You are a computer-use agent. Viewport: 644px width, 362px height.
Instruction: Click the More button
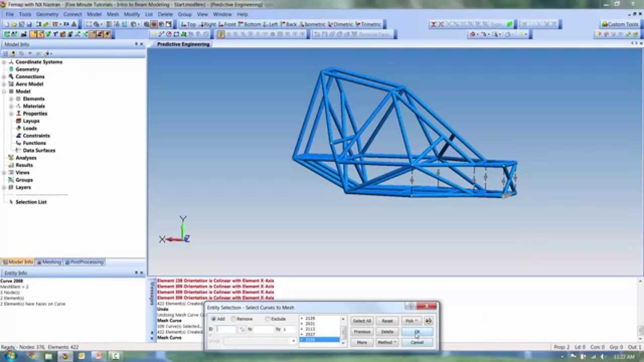(362, 342)
